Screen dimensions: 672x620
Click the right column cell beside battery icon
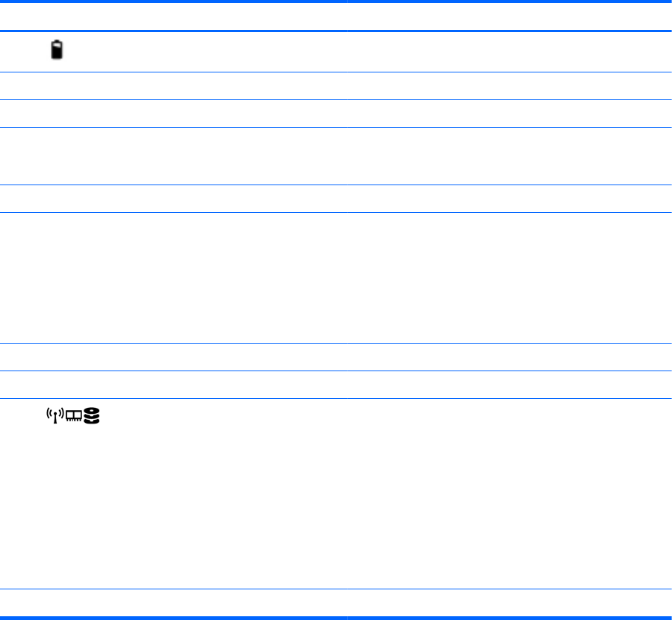tap(509, 52)
